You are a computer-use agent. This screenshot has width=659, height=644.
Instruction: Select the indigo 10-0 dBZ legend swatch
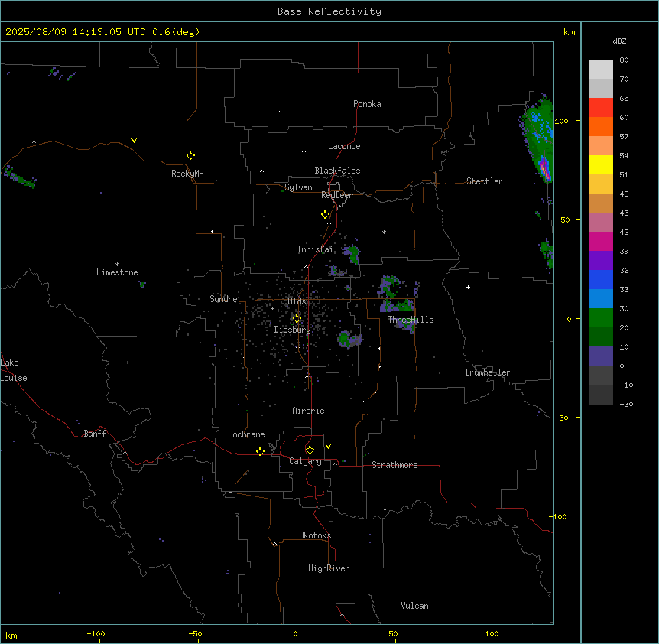pyautogui.click(x=601, y=356)
